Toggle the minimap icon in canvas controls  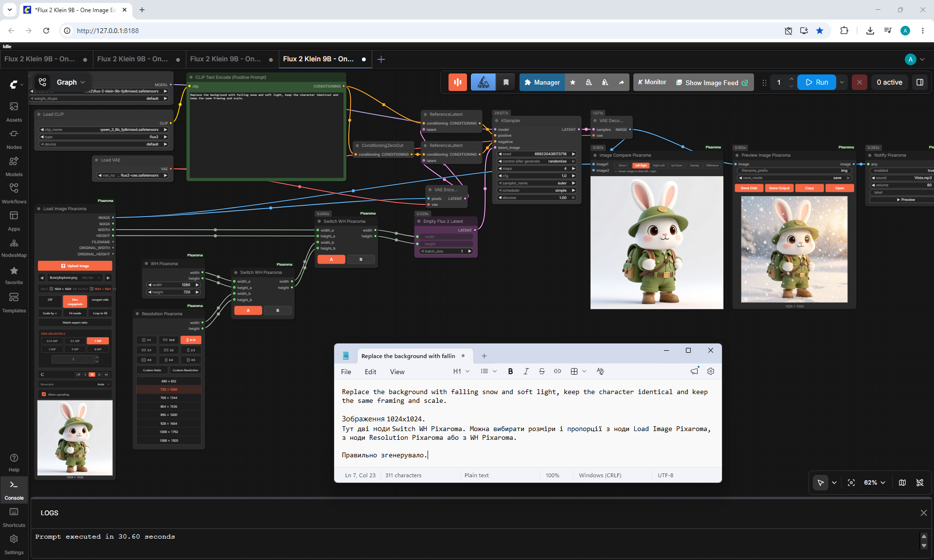tap(902, 483)
